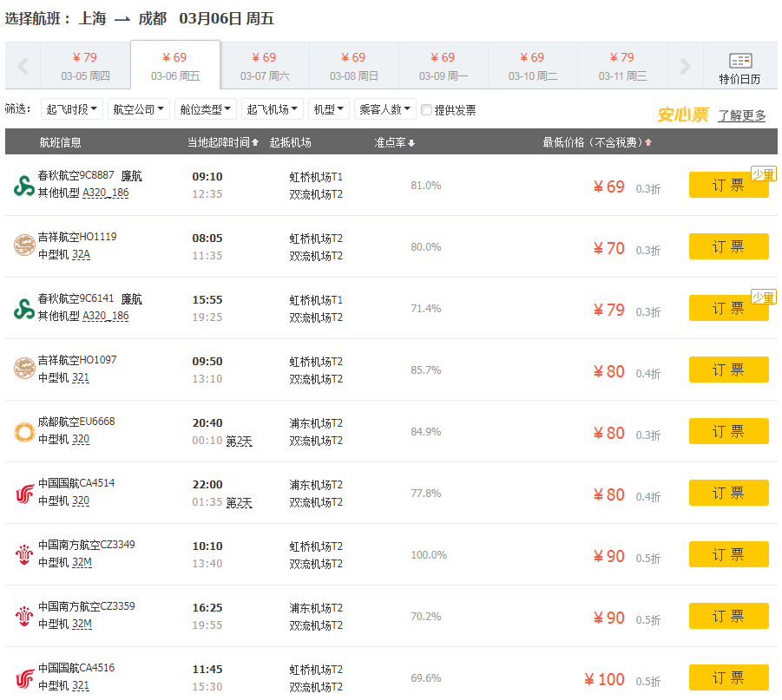Select the 03-10 周二 date tab
Viewport: 782px width, 700px height.
point(533,66)
